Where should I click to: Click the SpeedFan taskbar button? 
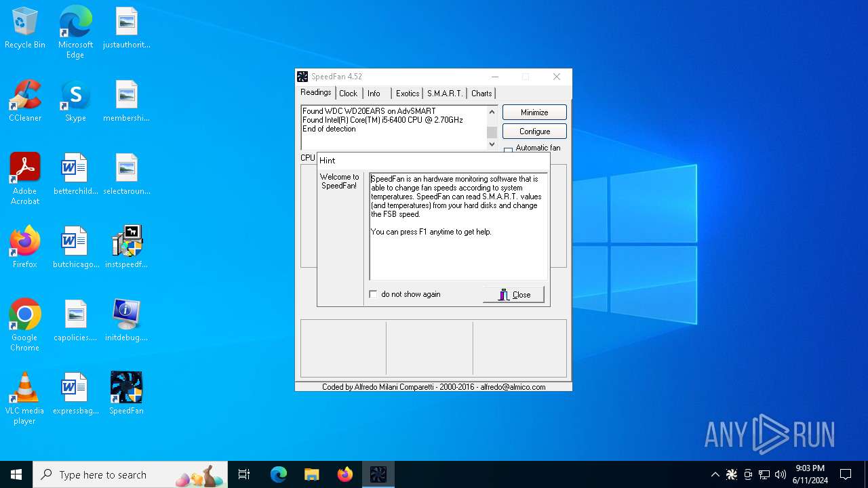click(378, 474)
